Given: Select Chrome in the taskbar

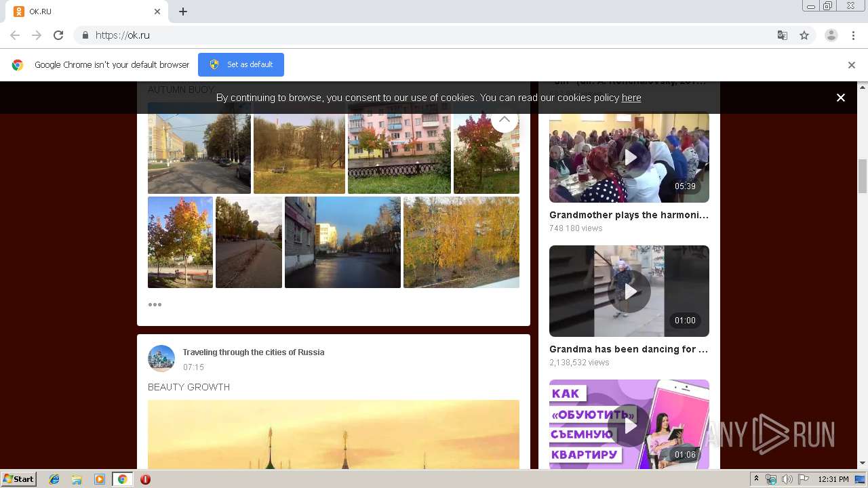Looking at the screenshot, I should point(122,479).
